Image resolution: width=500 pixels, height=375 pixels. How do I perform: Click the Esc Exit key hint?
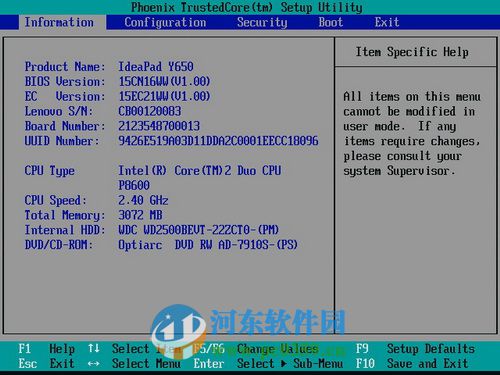[x=46, y=364]
